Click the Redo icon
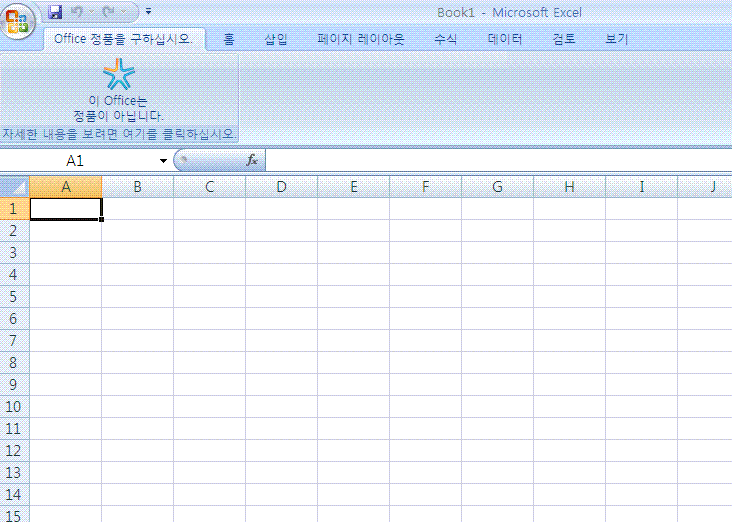Viewport: 732px width, 522px height. click(109, 12)
